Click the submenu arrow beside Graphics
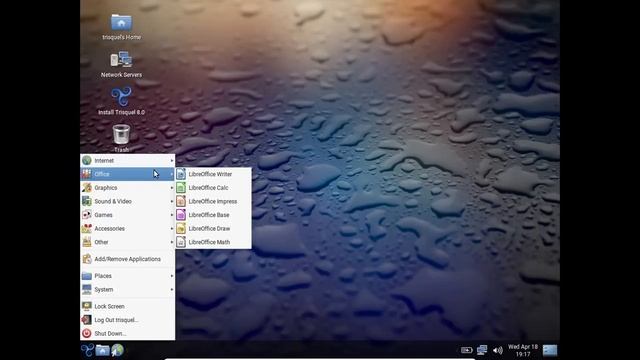This screenshot has height=360, width=640. [172, 187]
